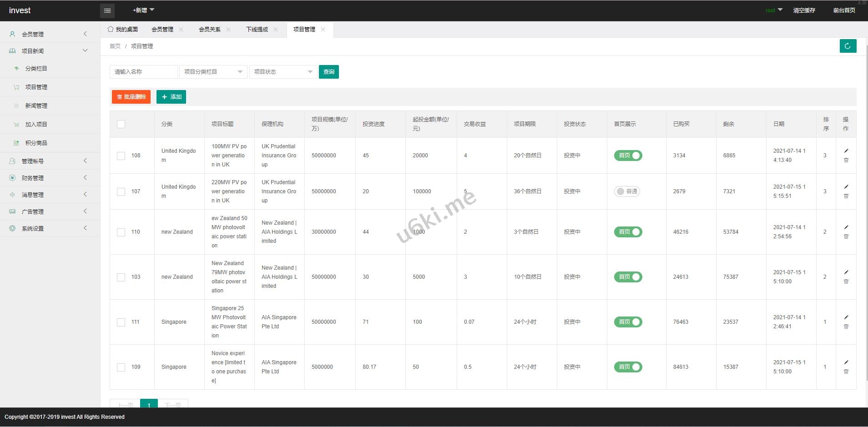Check the checkbox for row 110
Viewport: 868px width, 427px height.
(121, 232)
